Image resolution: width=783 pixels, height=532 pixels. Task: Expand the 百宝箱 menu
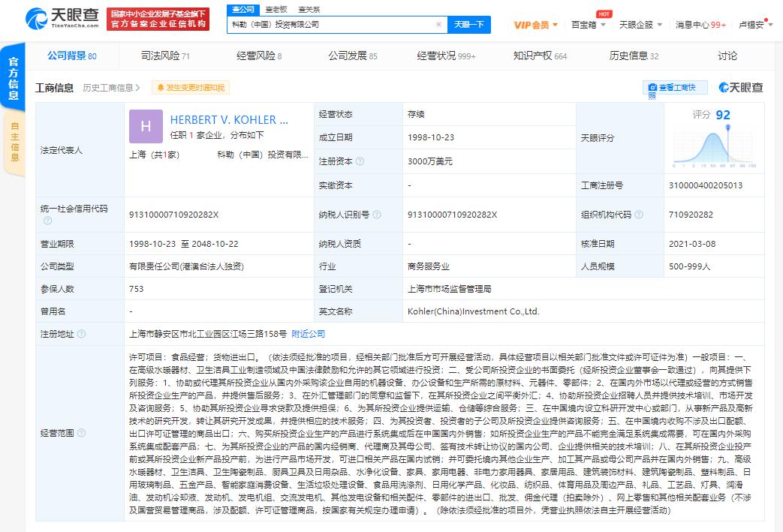pyautogui.click(x=588, y=25)
